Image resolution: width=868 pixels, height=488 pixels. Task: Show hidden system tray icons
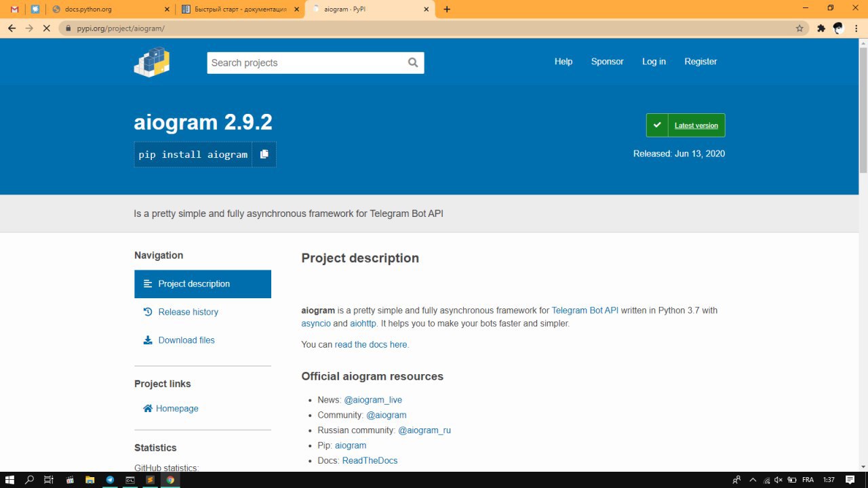click(x=753, y=480)
